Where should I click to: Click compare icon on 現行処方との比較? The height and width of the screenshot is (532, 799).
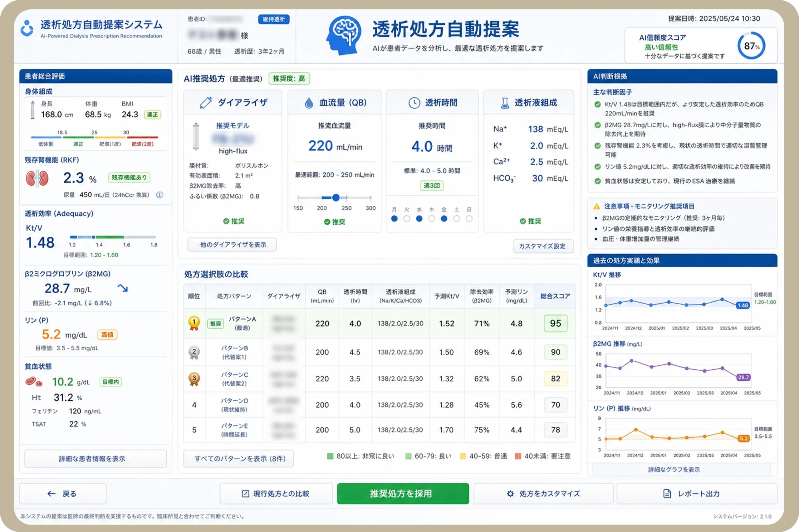point(245,494)
